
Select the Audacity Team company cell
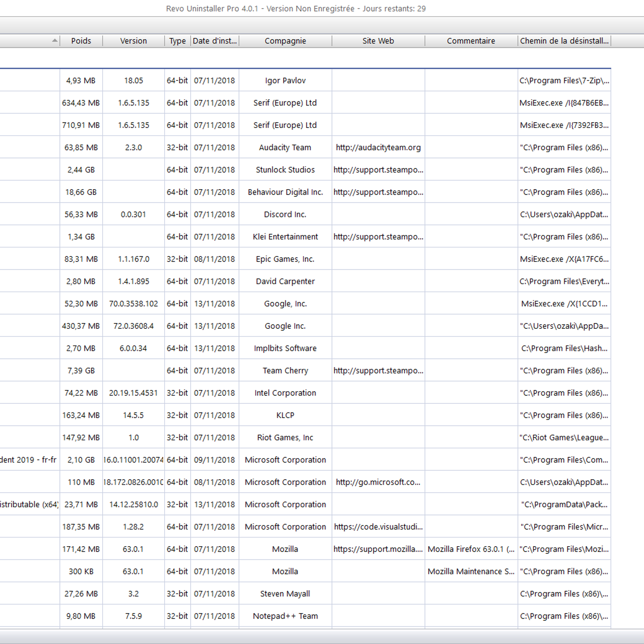285,147
